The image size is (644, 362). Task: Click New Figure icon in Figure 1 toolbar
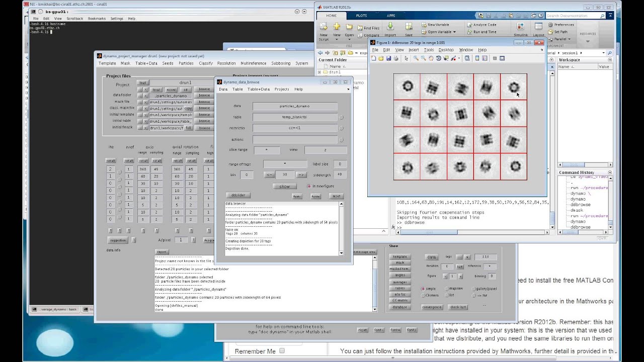373,58
